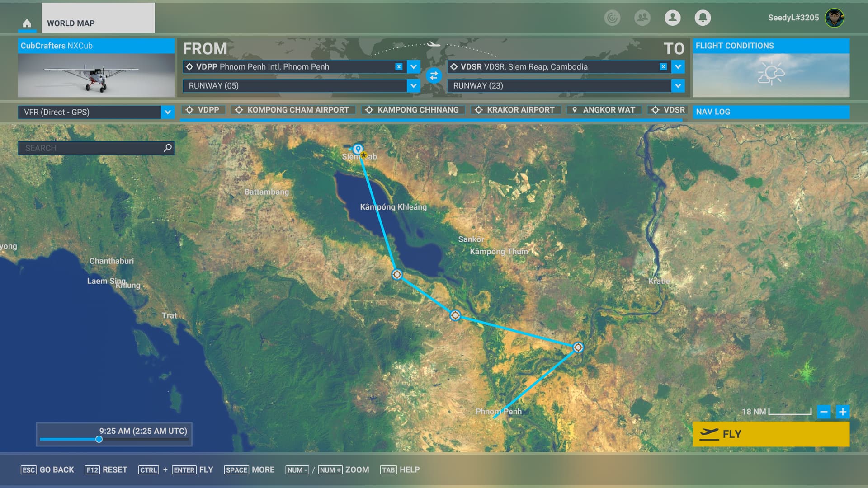Click the search magnifier icon
The image size is (868, 488).
tap(168, 148)
